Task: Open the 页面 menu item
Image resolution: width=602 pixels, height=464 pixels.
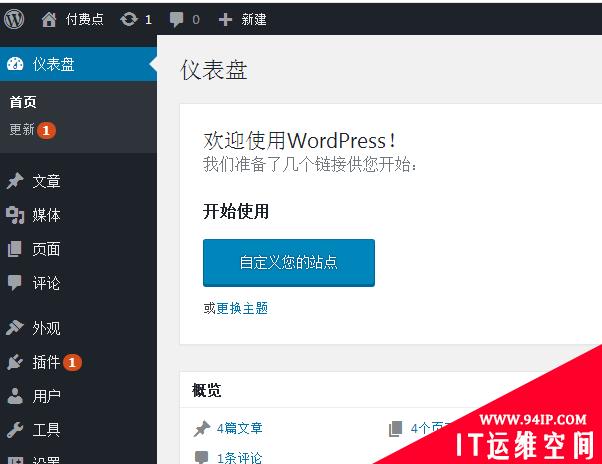Action: click(x=46, y=249)
